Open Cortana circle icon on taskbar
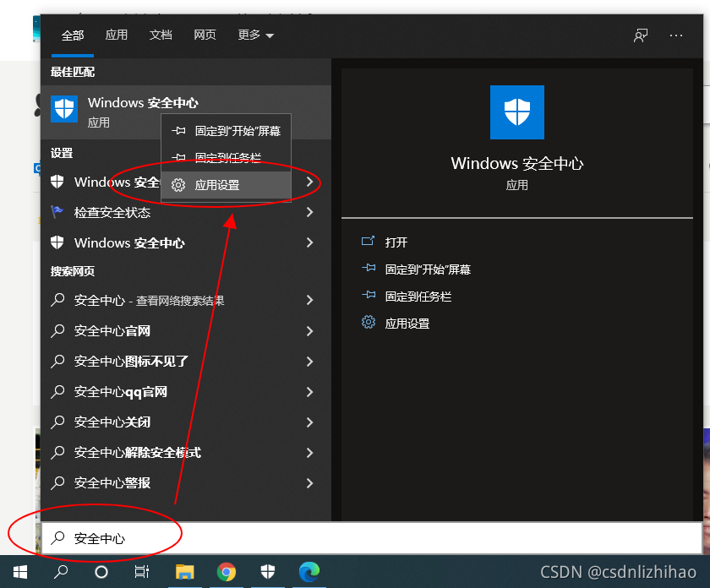The height and width of the screenshot is (588, 710). (101, 572)
